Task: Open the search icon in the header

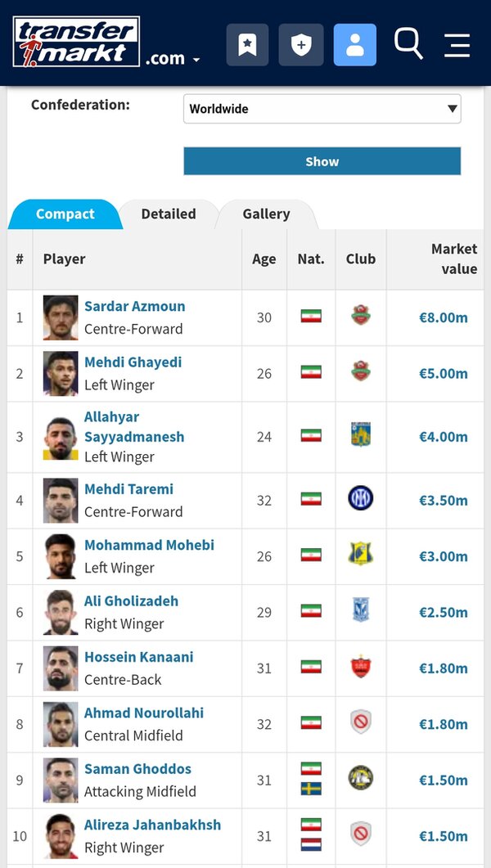Action: click(408, 45)
